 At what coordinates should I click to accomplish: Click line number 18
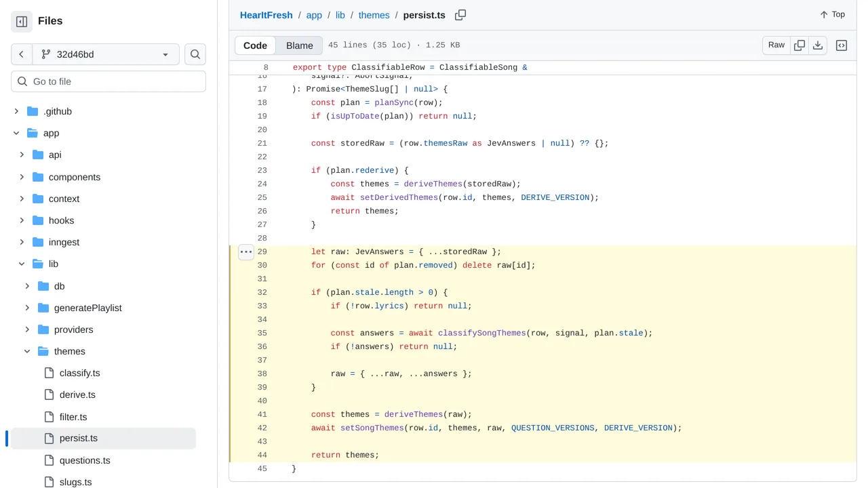pos(262,103)
